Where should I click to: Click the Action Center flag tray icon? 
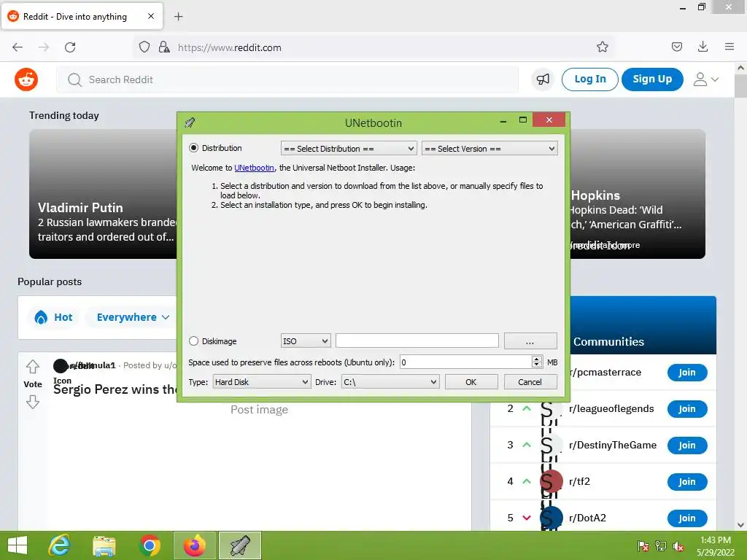tap(643, 546)
